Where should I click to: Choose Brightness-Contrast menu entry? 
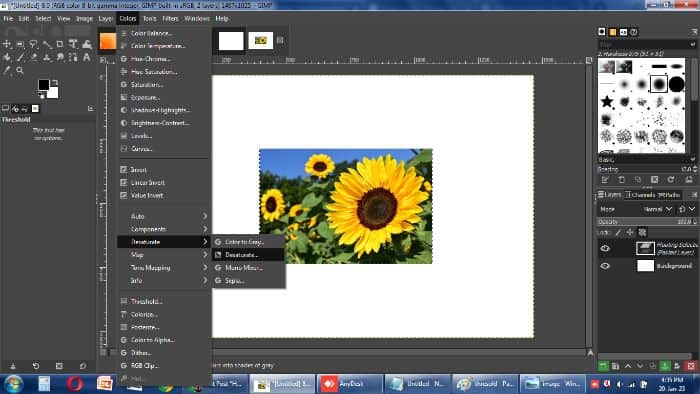[164, 123]
